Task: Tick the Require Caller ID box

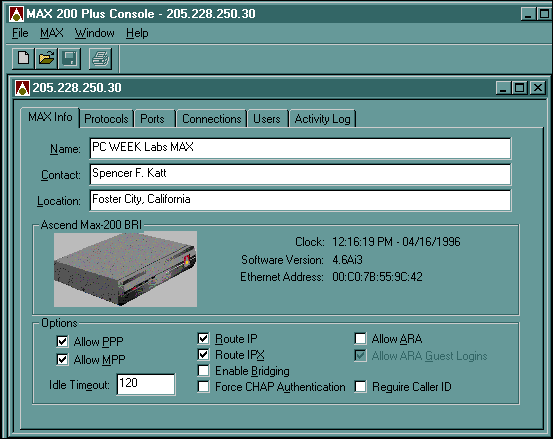Action: click(360, 386)
